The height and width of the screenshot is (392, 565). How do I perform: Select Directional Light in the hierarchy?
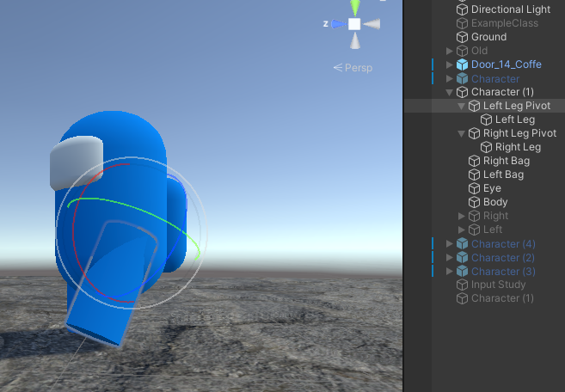[511, 9]
